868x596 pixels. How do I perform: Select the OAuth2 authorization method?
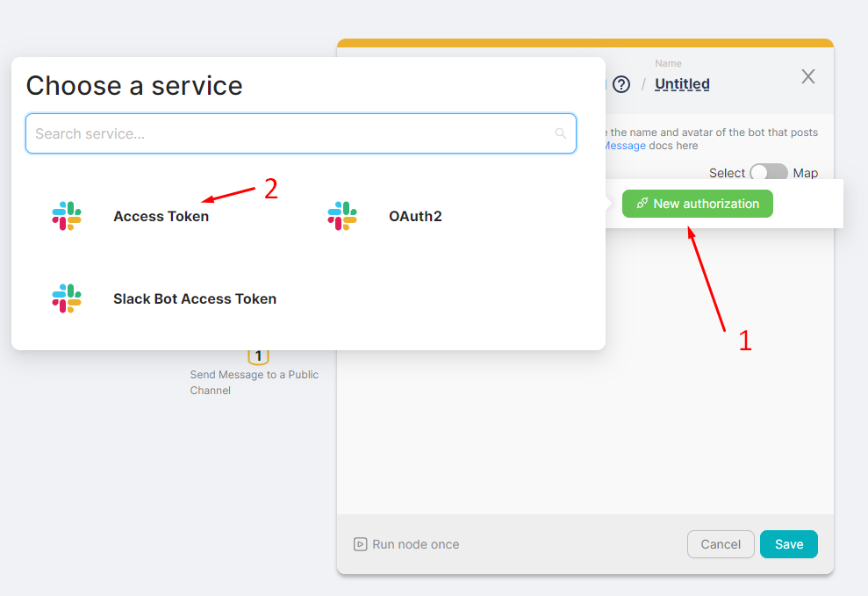click(415, 215)
